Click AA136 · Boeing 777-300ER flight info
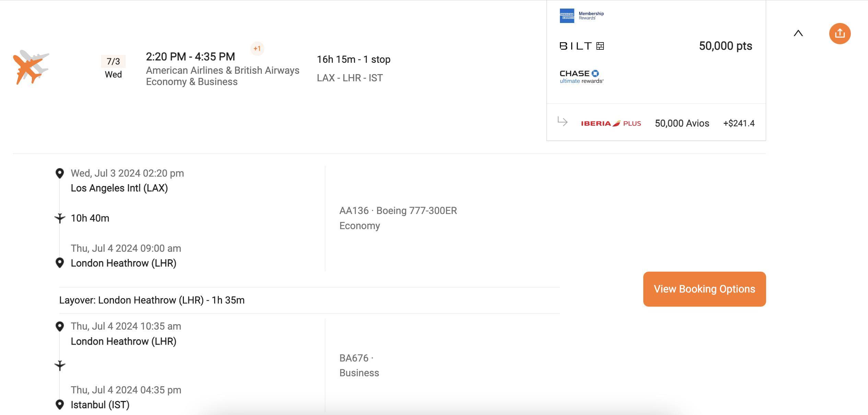 pyautogui.click(x=398, y=211)
